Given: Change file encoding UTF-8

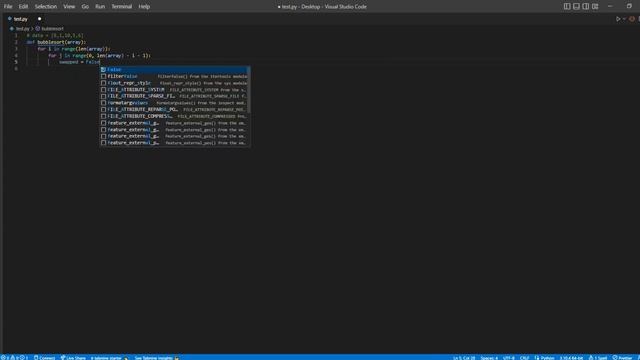Looking at the screenshot, I should click(509, 358).
